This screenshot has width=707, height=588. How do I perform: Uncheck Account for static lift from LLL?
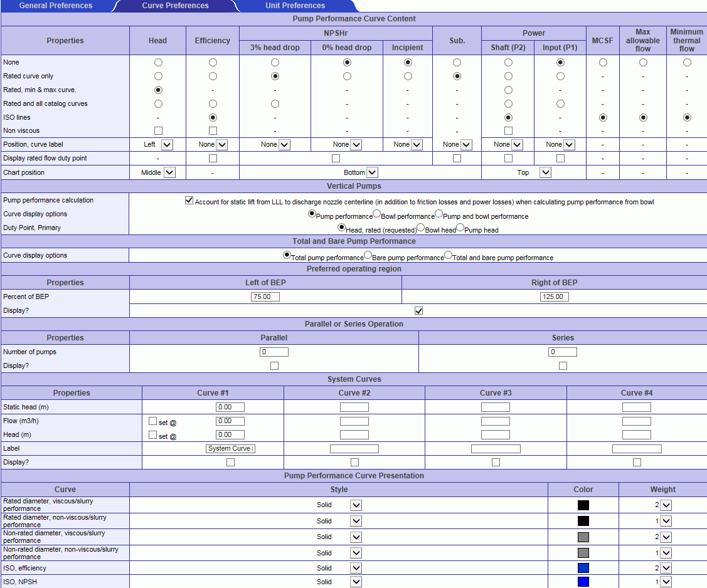click(189, 201)
